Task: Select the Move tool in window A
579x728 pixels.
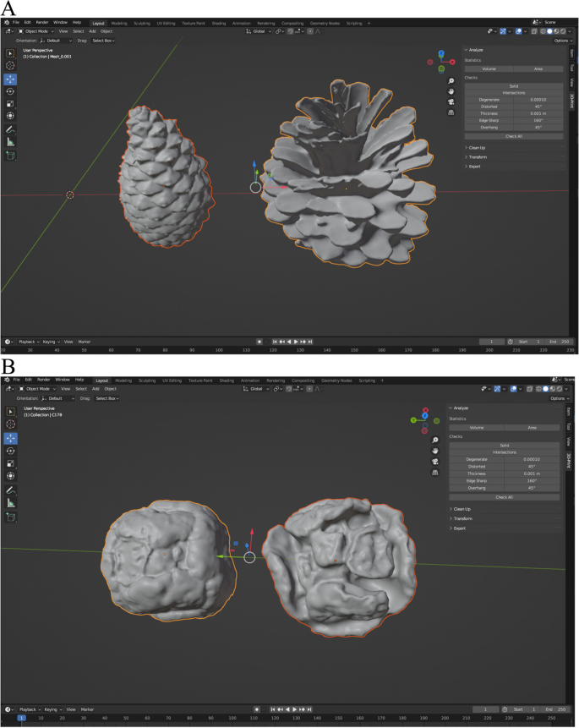Action: (11, 79)
